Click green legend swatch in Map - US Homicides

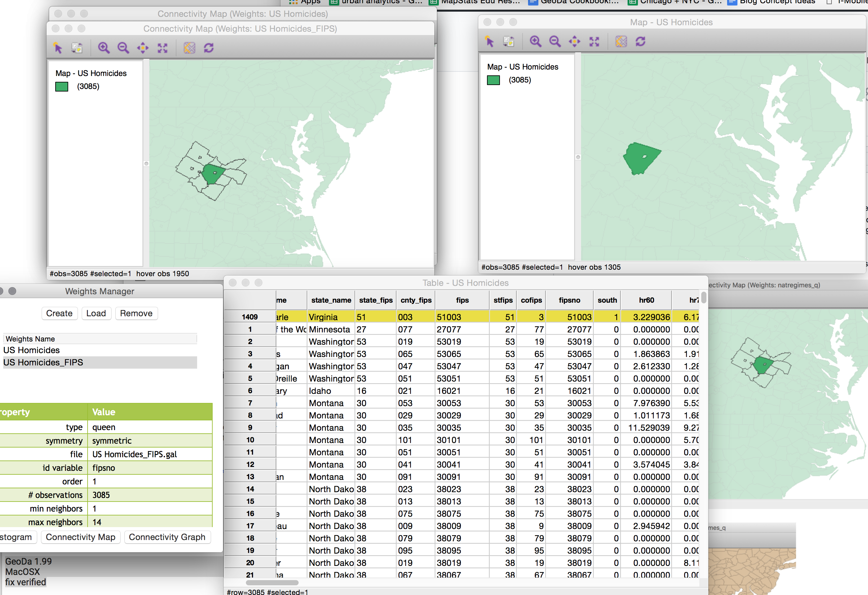493,80
